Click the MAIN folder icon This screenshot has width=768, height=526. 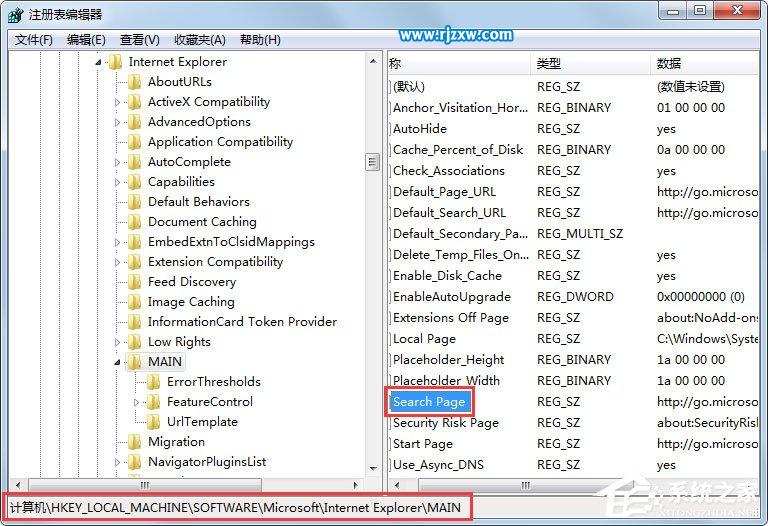click(134, 362)
